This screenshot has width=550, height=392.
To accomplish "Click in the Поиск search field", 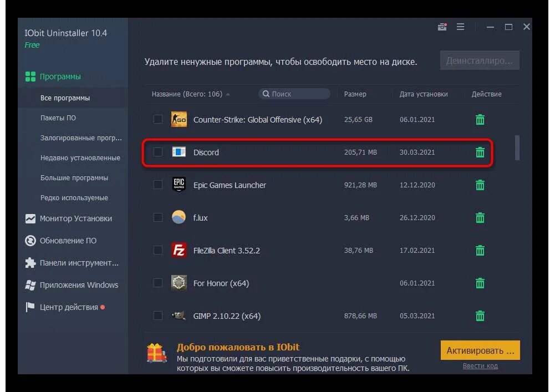I will coord(294,94).
